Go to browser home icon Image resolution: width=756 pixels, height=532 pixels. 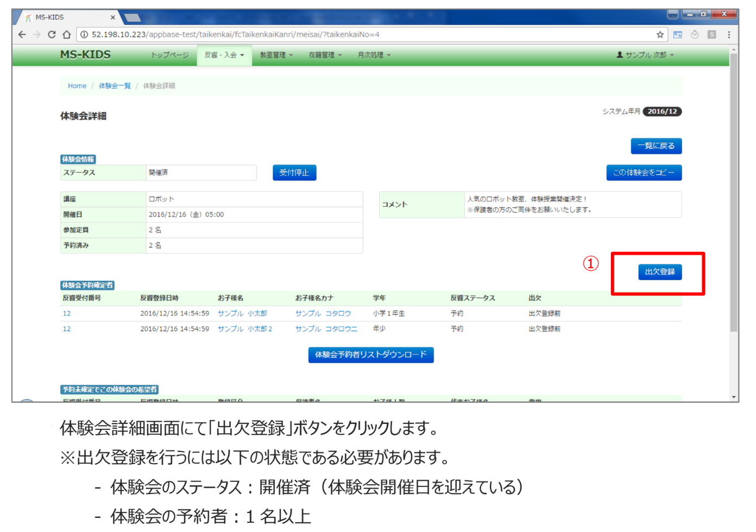66,35
